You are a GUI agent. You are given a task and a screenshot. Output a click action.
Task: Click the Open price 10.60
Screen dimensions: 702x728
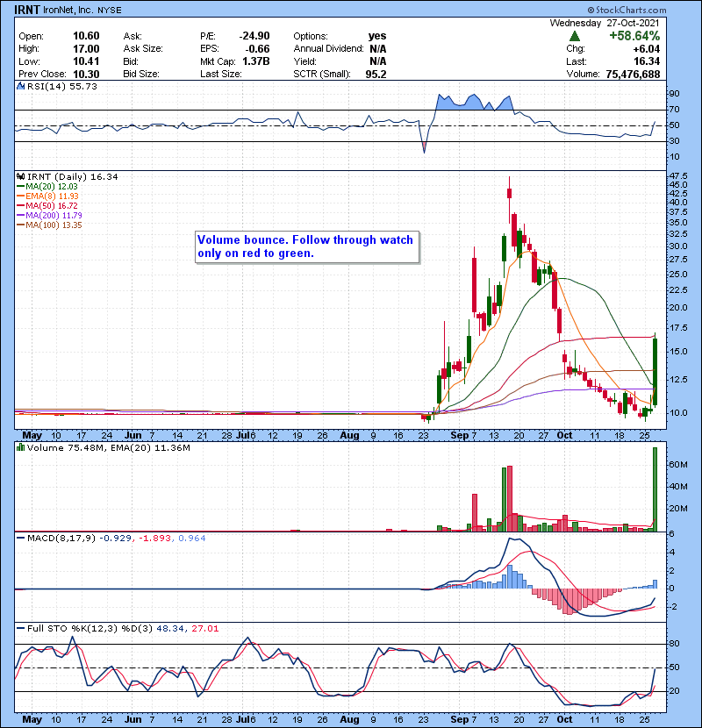pos(86,36)
